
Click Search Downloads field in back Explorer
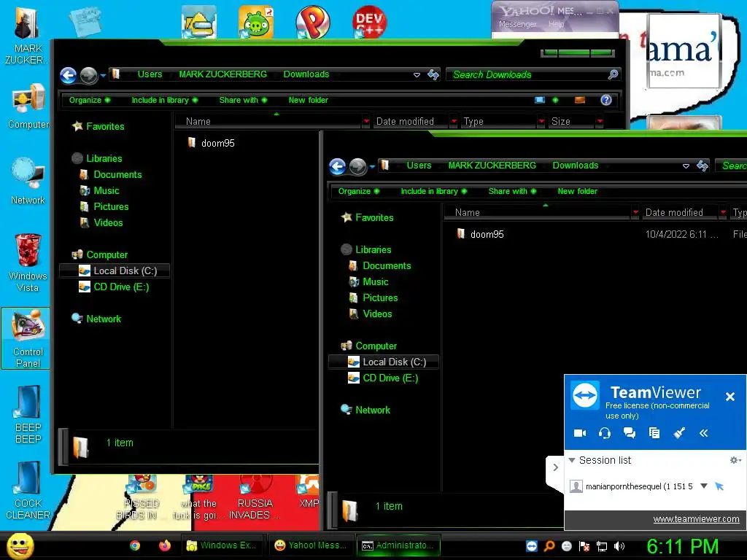(533, 74)
